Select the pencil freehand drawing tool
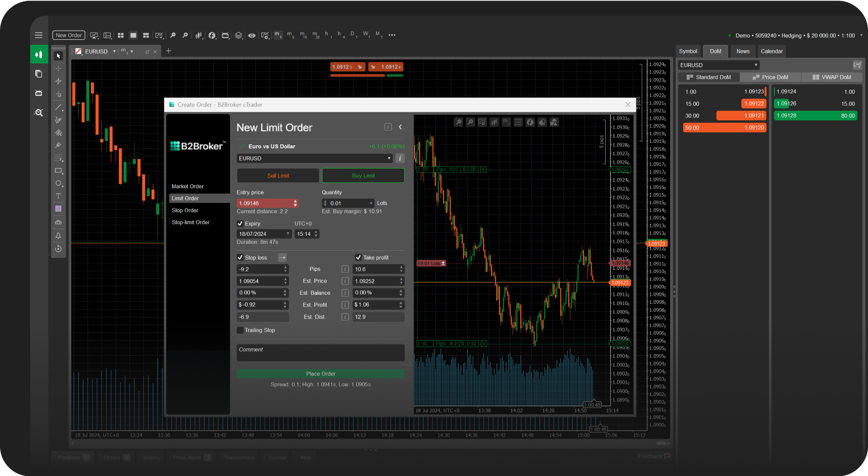 (58, 120)
